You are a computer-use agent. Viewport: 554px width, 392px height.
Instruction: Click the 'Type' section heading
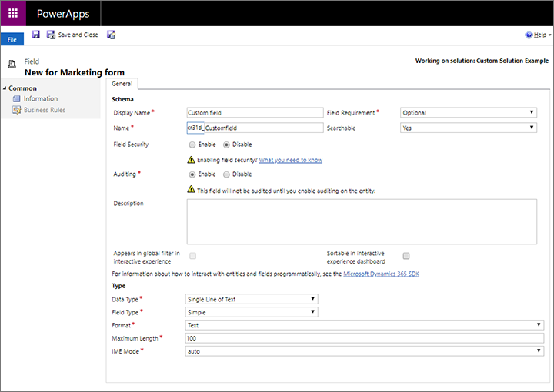click(118, 286)
